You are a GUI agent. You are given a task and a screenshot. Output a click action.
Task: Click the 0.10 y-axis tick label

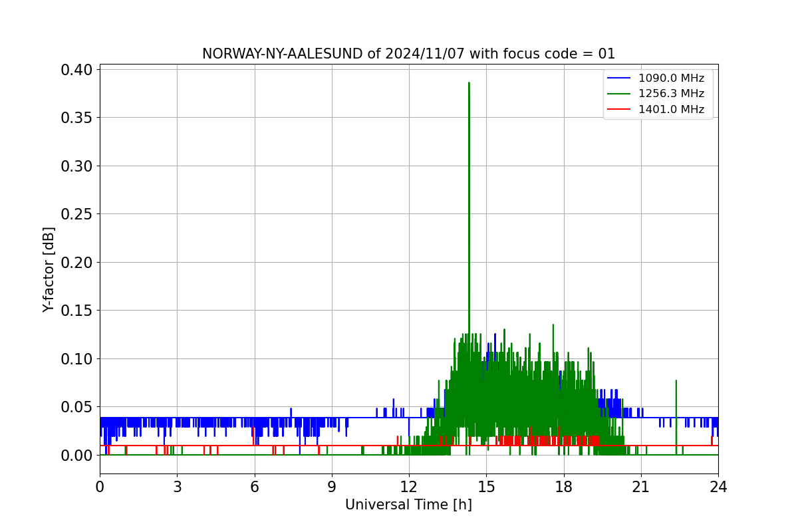point(76,358)
